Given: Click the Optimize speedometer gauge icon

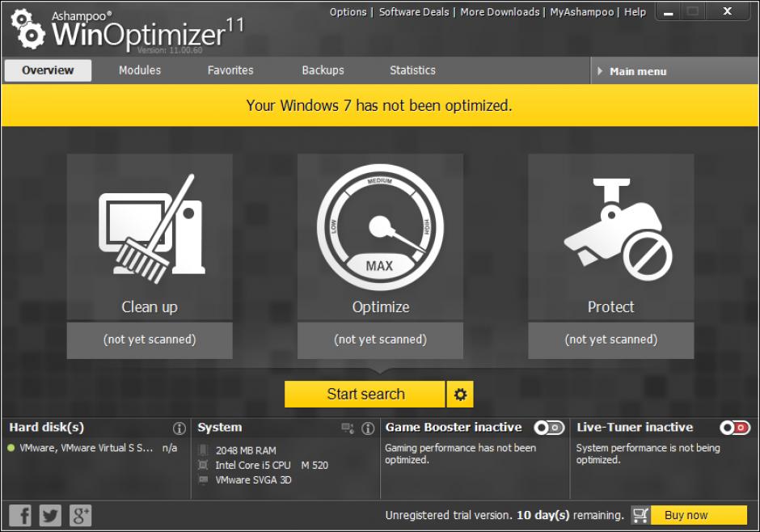Looking at the screenshot, I should point(380,227).
